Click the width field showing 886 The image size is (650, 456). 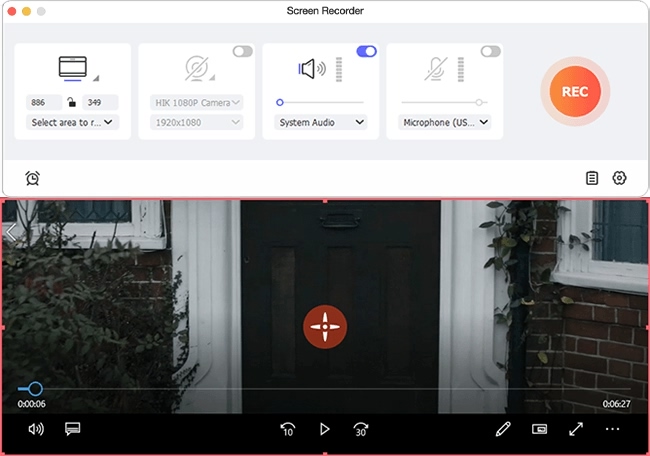pos(44,102)
